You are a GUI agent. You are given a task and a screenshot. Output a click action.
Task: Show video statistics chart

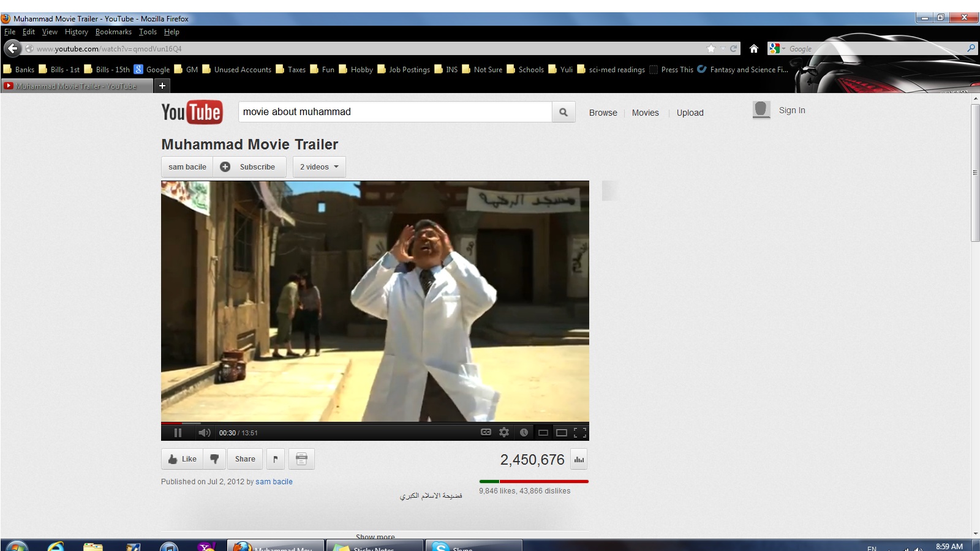tap(579, 460)
